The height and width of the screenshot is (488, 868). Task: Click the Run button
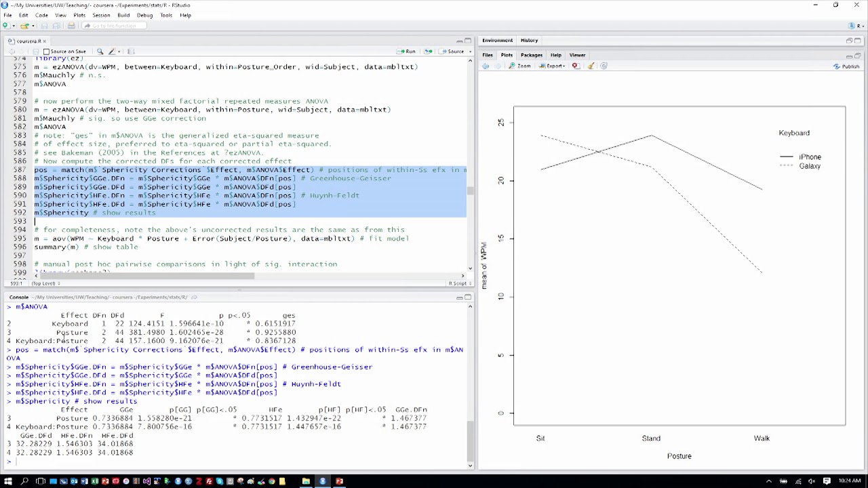[407, 52]
